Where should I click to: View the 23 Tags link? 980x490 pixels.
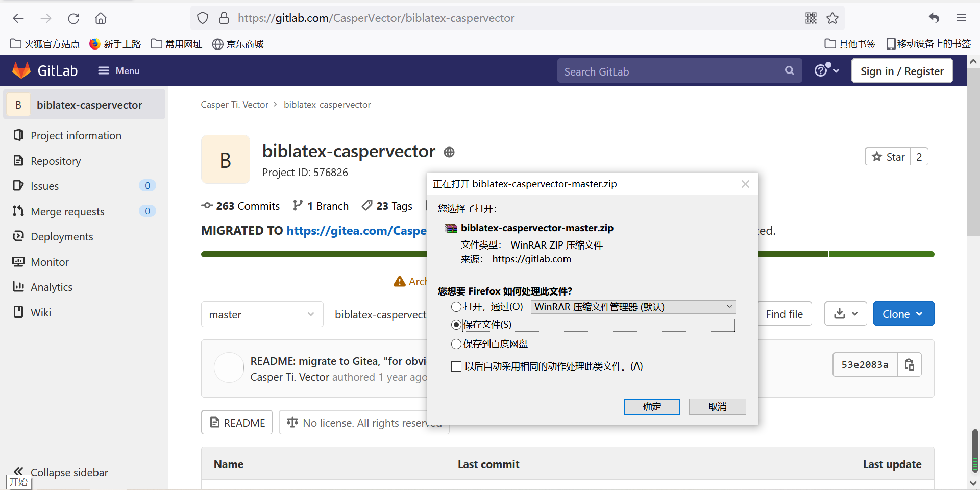tap(387, 206)
